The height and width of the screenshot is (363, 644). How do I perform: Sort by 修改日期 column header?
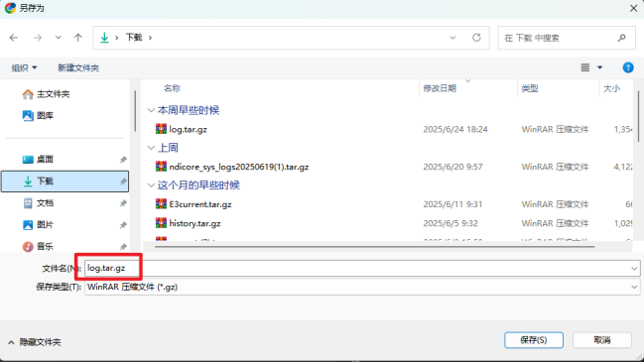pyautogui.click(x=440, y=88)
